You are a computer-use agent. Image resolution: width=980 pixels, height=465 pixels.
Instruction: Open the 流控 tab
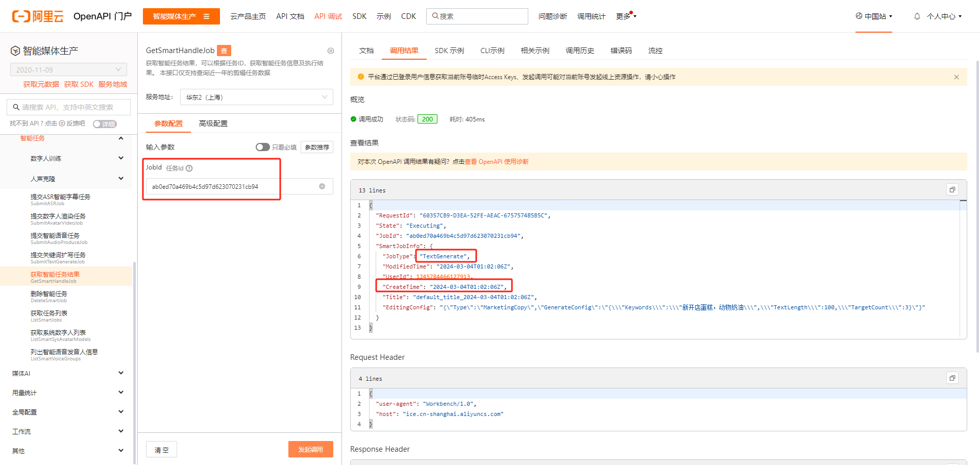[x=655, y=51]
